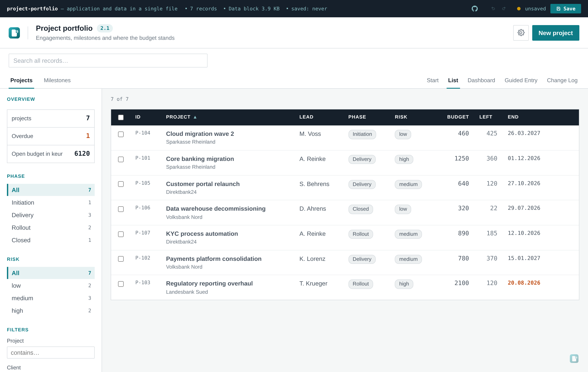588x372 pixels.
Task: Click the Open budget in keur card
Action: [51, 154]
